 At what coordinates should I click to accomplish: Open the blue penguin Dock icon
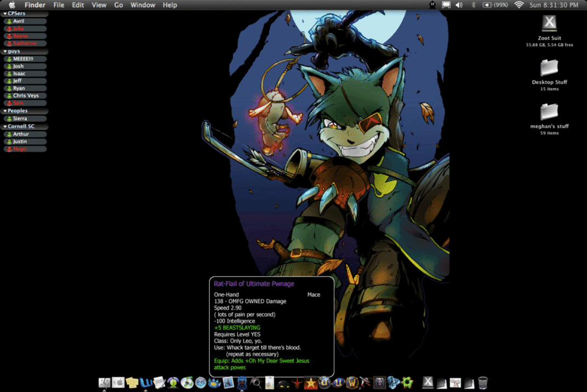tap(242, 383)
